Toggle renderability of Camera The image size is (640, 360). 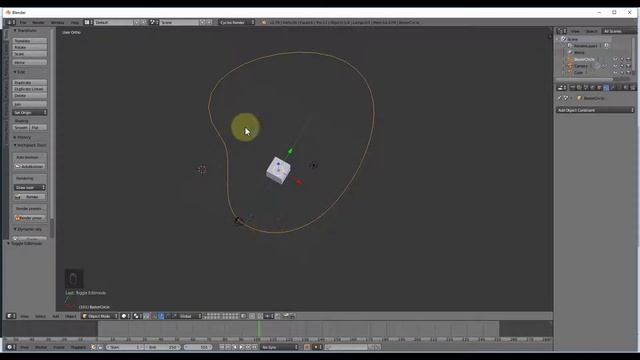[x=629, y=66]
